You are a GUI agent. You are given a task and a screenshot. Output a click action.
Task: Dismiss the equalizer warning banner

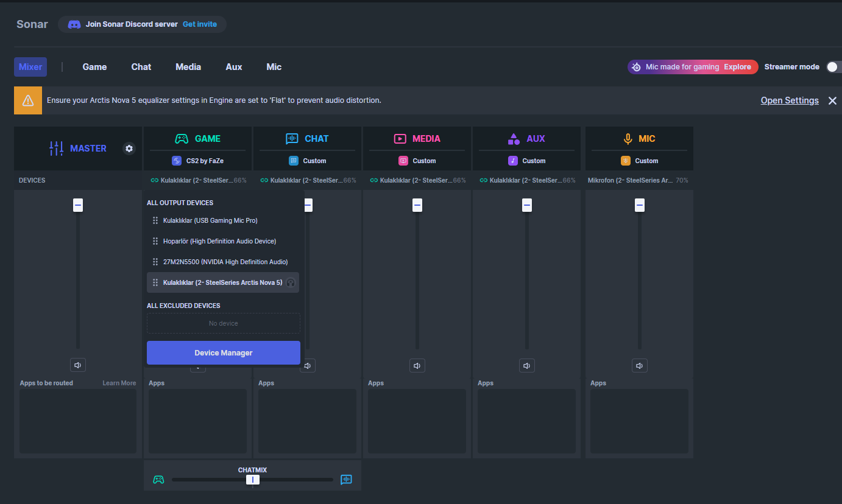832,100
